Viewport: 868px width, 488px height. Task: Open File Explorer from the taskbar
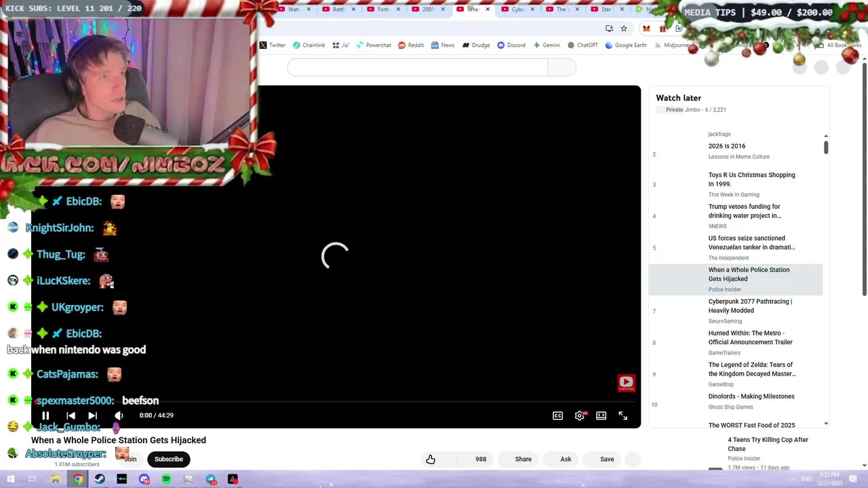55,479
